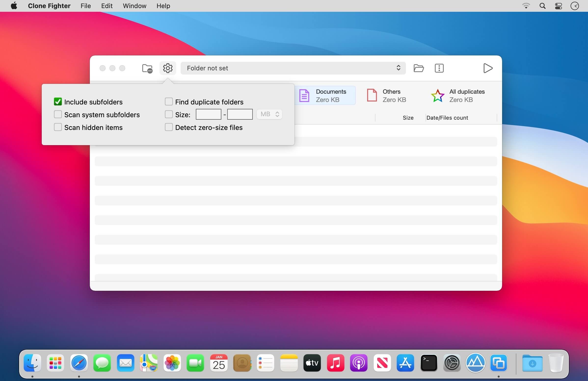Screen dimensions: 588x381
Task: Select the All duplicates star category
Action: point(458,96)
